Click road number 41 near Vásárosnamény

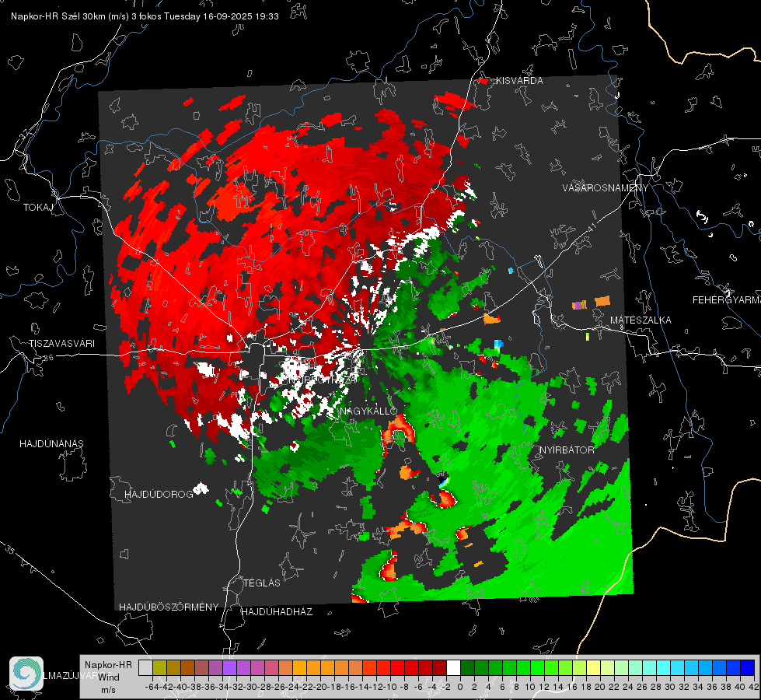[591, 228]
